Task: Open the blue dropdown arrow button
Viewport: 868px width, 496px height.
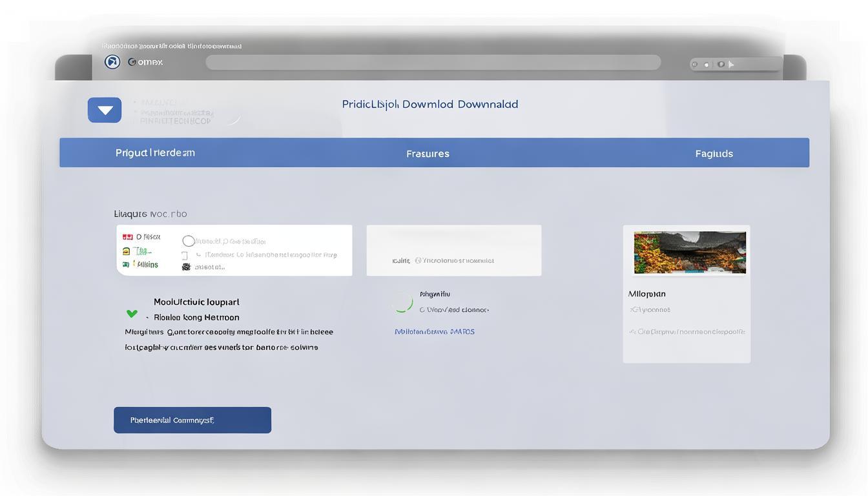Action: pos(105,110)
